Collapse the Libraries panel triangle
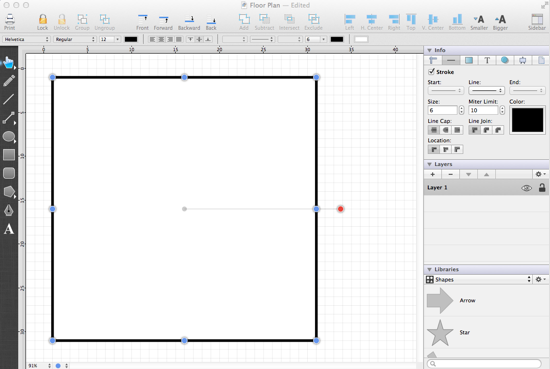The width and height of the screenshot is (550, 369). 429,269
